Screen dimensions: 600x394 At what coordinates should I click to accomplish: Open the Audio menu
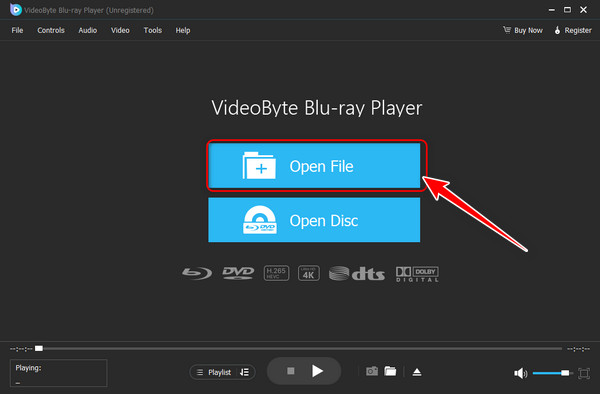pos(88,30)
